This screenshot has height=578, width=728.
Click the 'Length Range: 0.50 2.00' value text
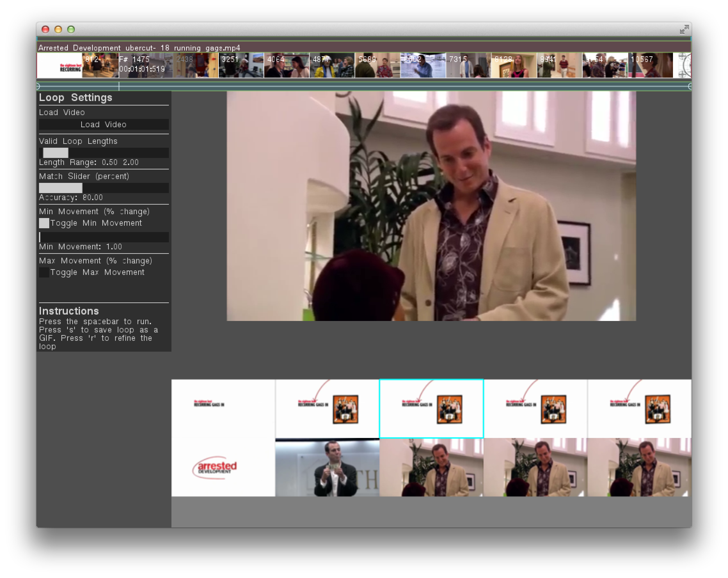(x=89, y=162)
